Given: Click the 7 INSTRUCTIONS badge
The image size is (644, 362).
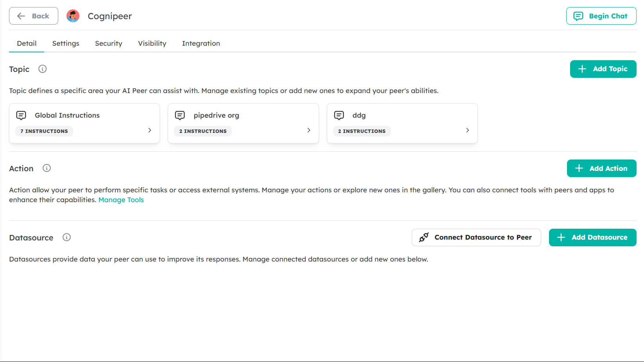Looking at the screenshot, I should [x=44, y=131].
